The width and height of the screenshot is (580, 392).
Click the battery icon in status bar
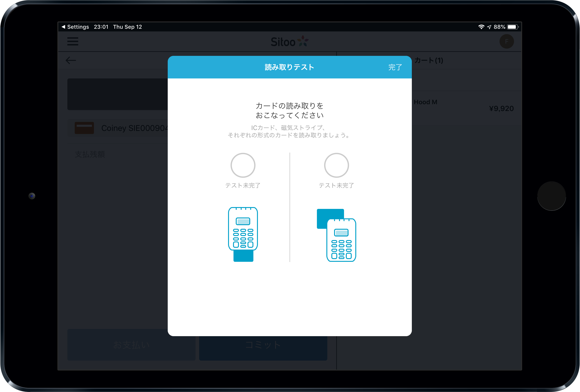pos(513,27)
